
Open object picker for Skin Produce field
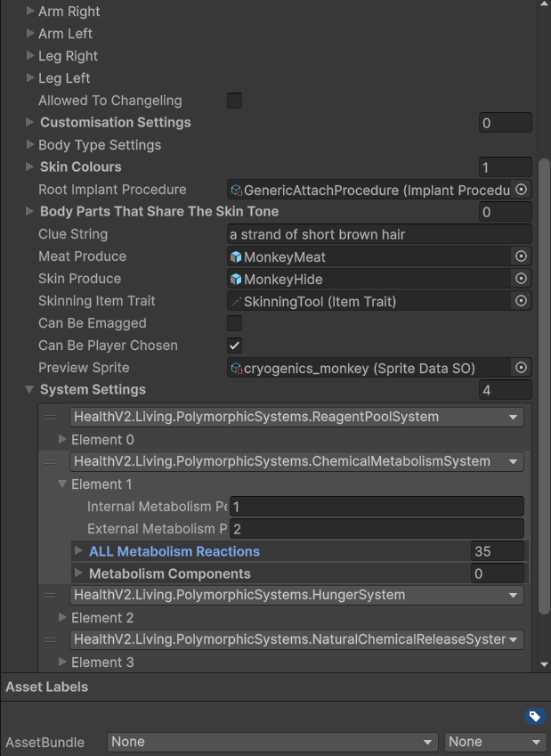tap(521, 279)
